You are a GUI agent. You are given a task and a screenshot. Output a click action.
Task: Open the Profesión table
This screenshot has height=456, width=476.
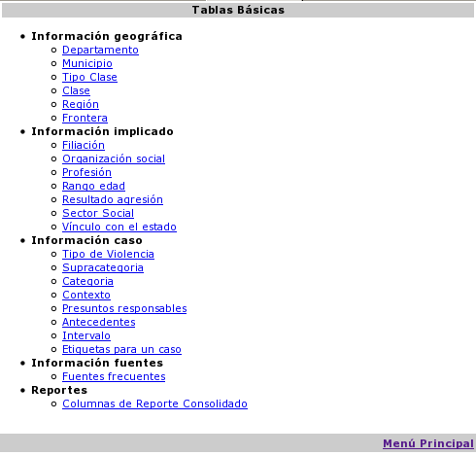(86, 172)
